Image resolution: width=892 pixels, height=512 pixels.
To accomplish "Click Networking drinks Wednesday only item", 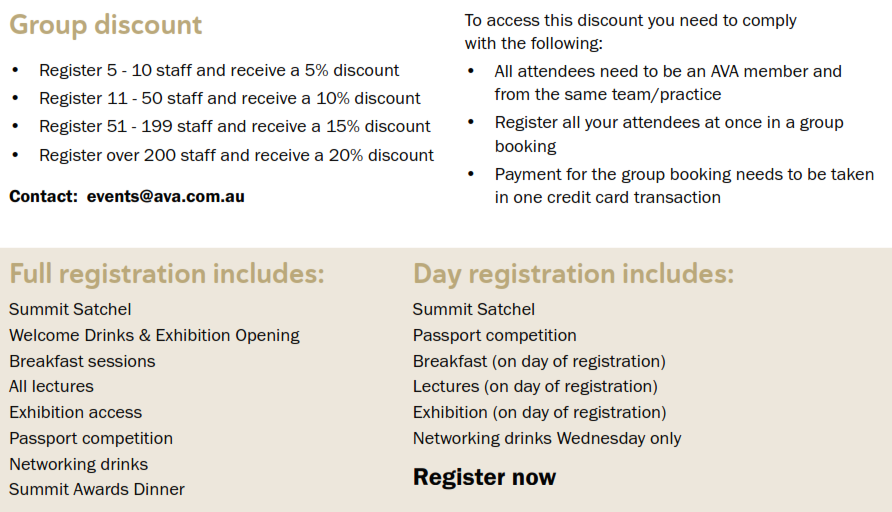I will 547,438.
